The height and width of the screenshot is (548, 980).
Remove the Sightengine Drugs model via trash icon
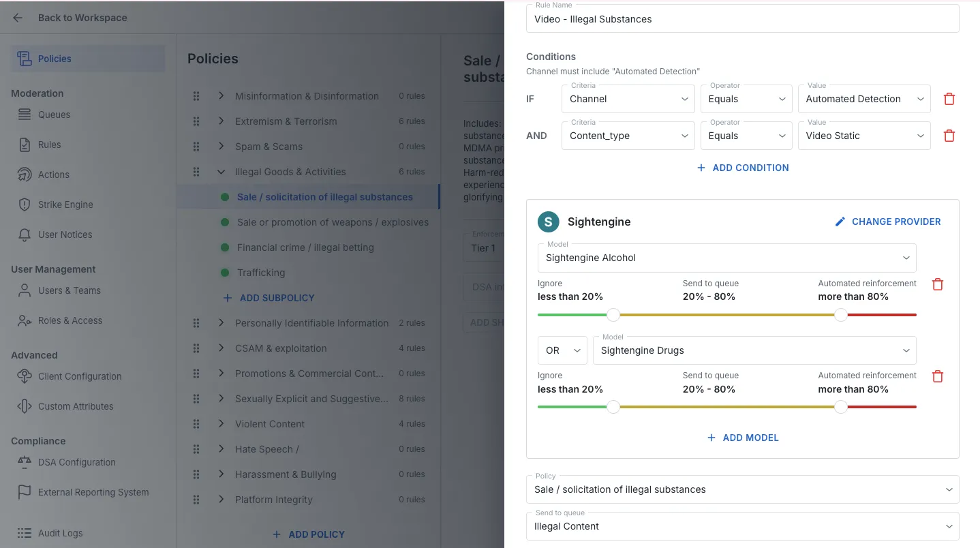pos(938,376)
